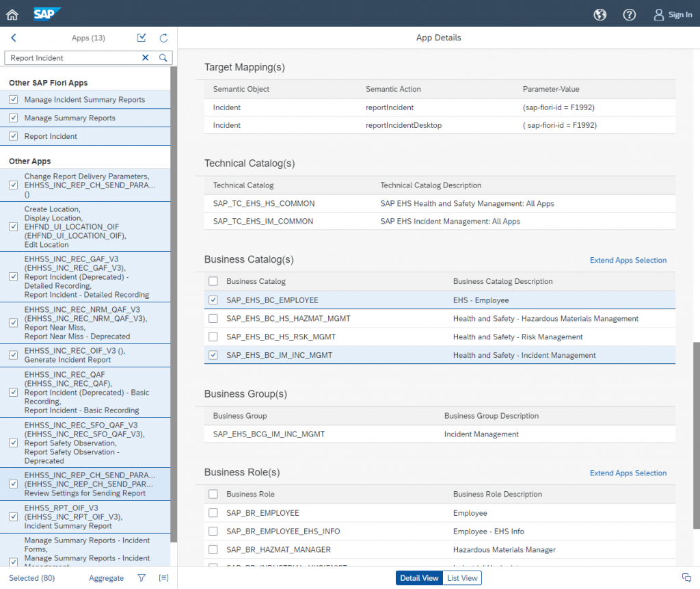Click Incident Management group description
Image resolution: width=700 pixels, height=589 pixels.
click(481, 434)
